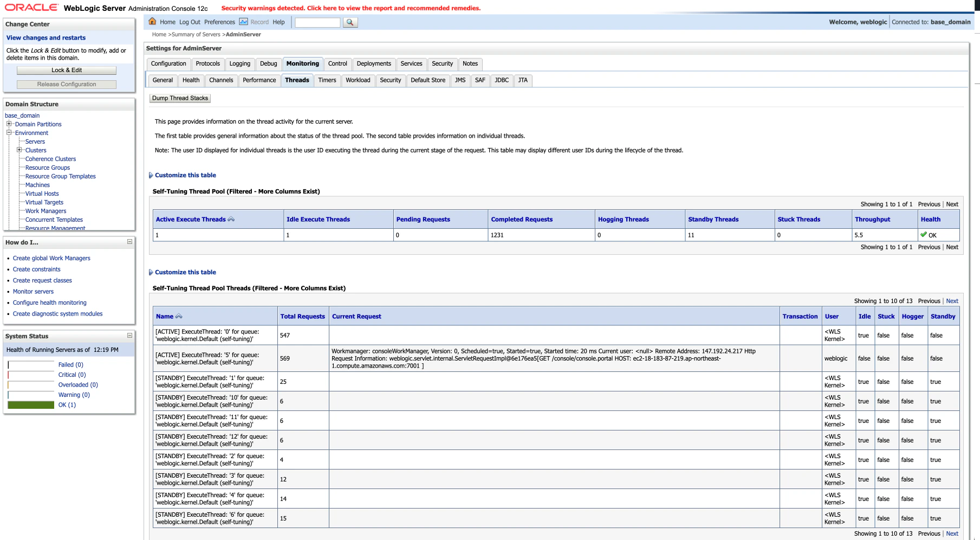Select the JDBC sub-tab

tap(502, 80)
